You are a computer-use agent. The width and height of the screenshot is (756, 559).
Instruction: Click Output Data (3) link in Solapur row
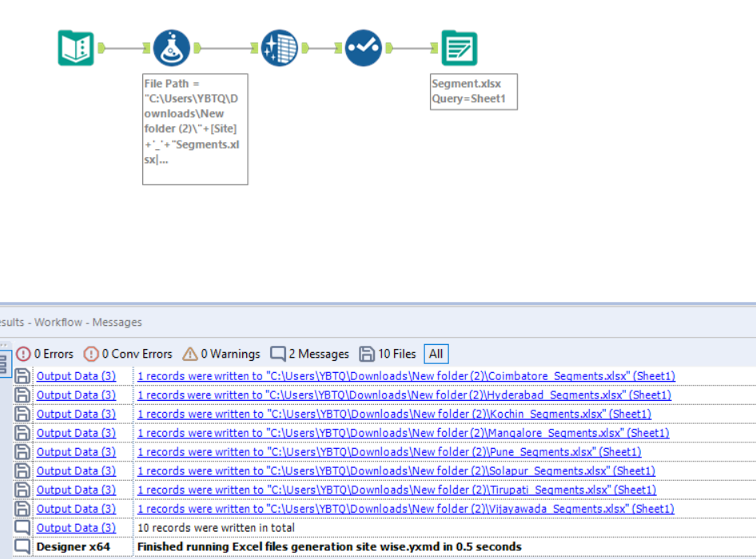(76, 471)
